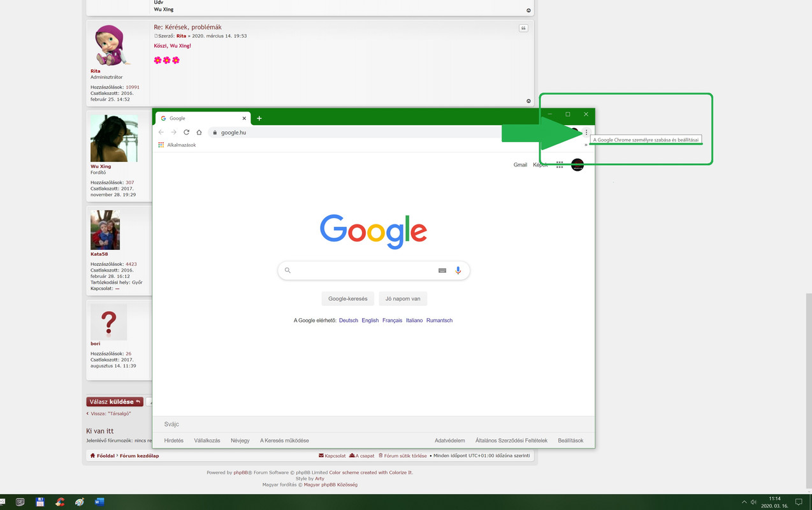Open the Hirdetés footer link
The height and width of the screenshot is (510, 812).
174,441
